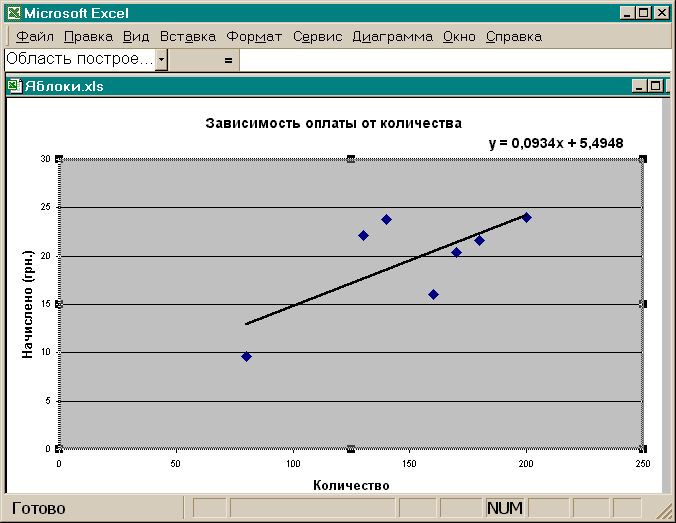Click the left-middle plot area handle
The width and height of the screenshot is (676, 523).
click(59, 304)
